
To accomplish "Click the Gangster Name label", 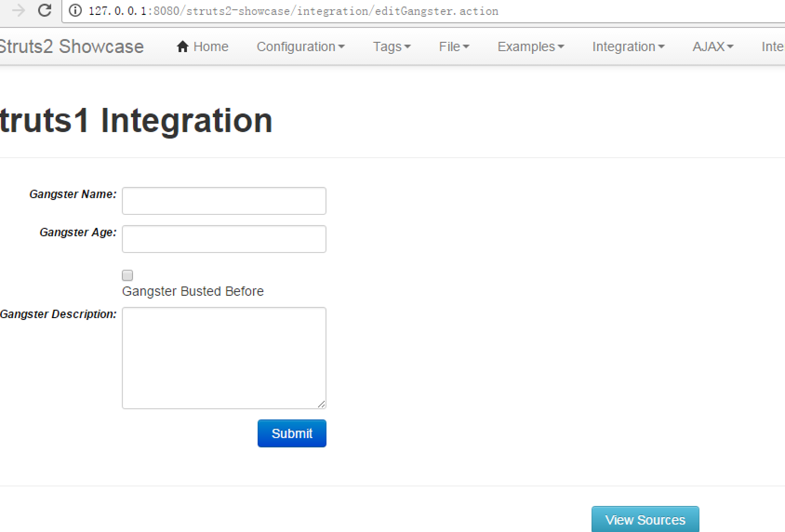I will tap(73, 194).
